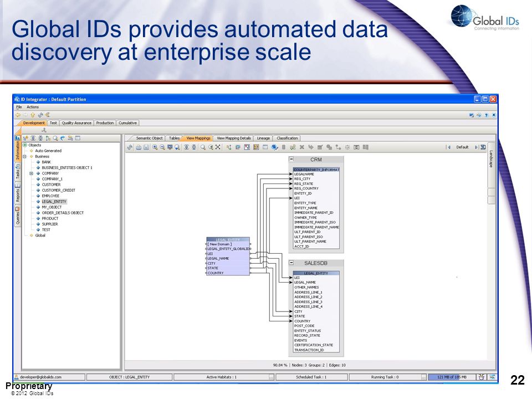This screenshot has height=399, width=532.
Task: Open the Lineage tab
Action: tap(263, 138)
